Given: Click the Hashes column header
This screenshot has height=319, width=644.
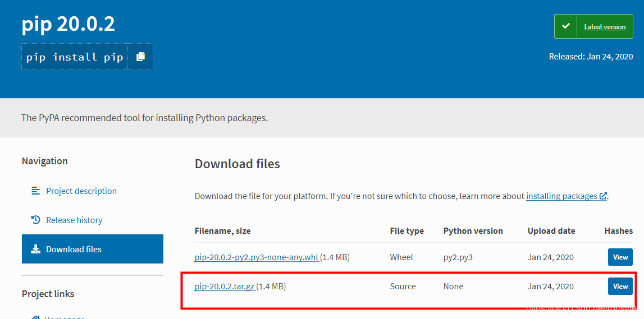Looking at the screenshot, I should pos(619,231).
